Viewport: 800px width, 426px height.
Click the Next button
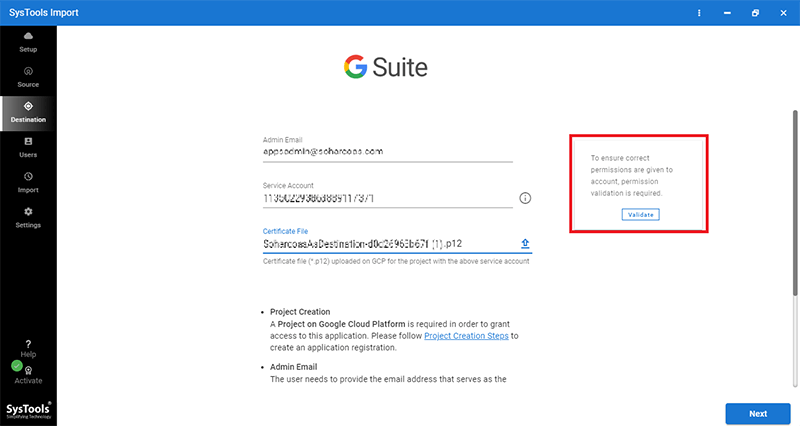coord(758,414)
